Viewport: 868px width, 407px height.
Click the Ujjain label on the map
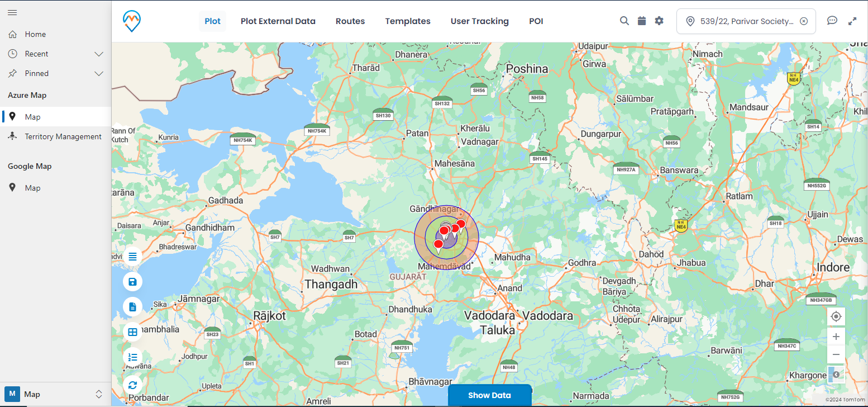[x=818, y=215]
